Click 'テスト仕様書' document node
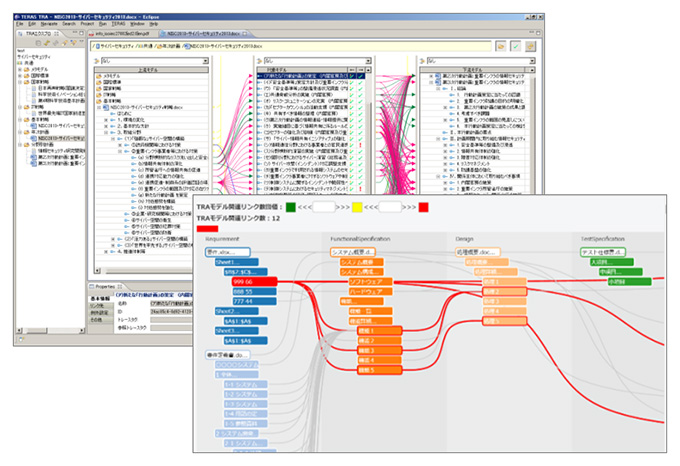 pyautogui.click(x=603, y=252)
